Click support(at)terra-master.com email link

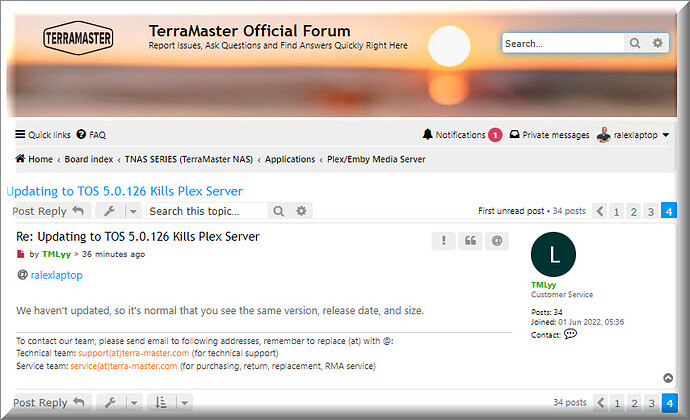[133, 353]
